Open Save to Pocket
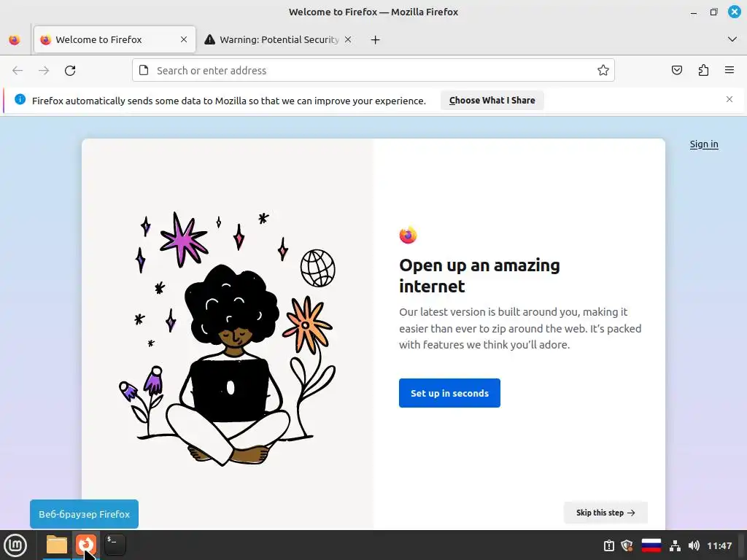This screenshot has height=560, width=747. [677, 71]
